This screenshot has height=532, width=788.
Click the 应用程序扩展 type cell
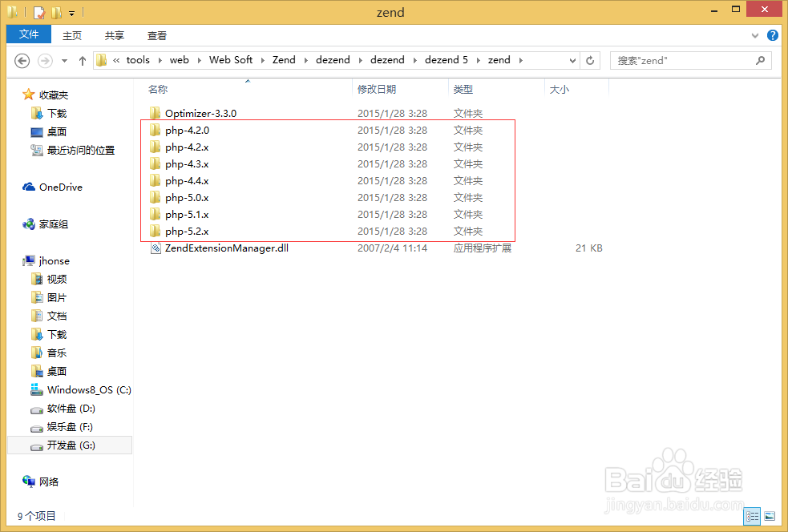483,248
